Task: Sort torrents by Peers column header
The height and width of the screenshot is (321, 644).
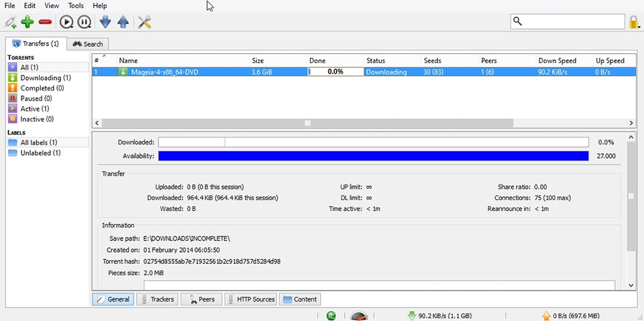Action: pos(507,60)
